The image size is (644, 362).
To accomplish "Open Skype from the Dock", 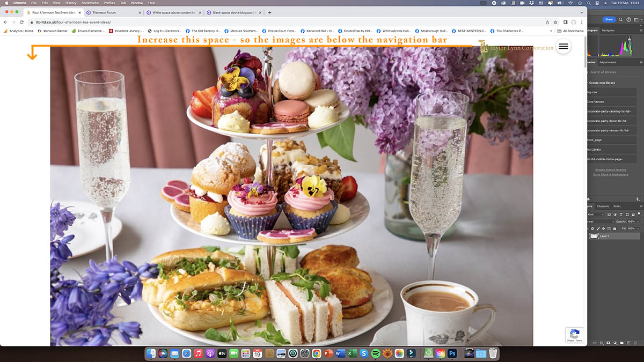I will pos(364,353).
